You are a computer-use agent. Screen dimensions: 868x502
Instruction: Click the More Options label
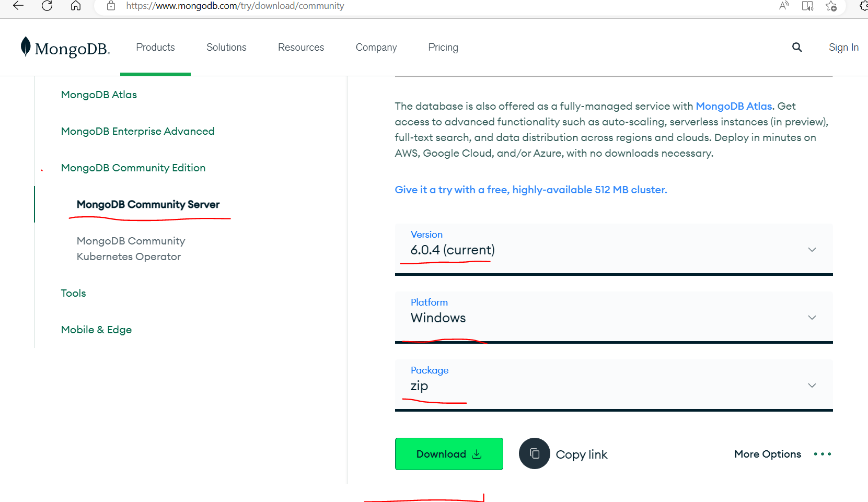768,454
